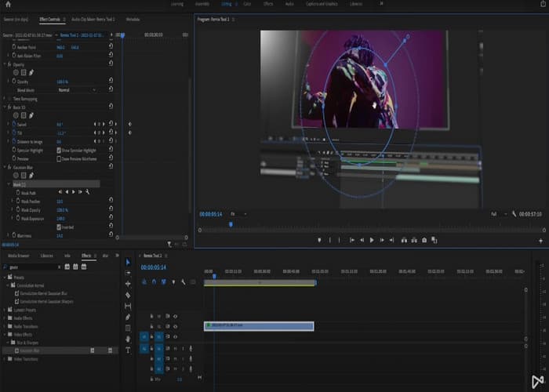Go to Out point
This screenshot has width=549, height=392.
[392, 240]
